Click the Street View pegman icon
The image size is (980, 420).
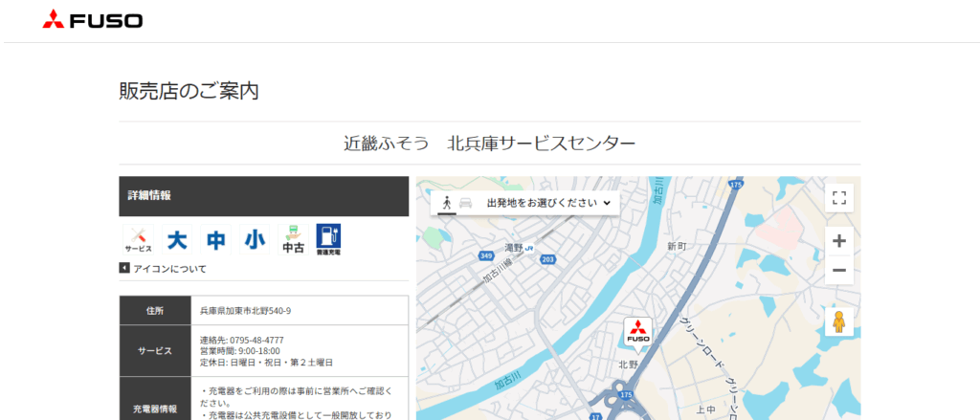pyautogui.click(x=839, y=321)
